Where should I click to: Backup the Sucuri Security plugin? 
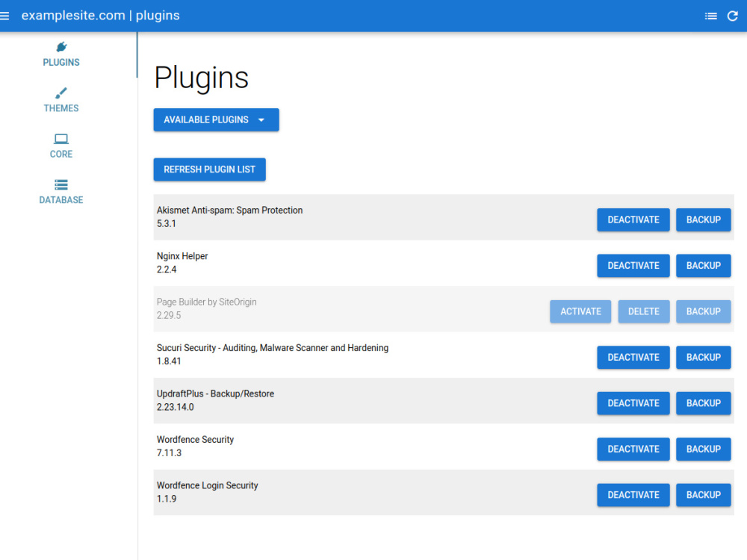point(703,358)
